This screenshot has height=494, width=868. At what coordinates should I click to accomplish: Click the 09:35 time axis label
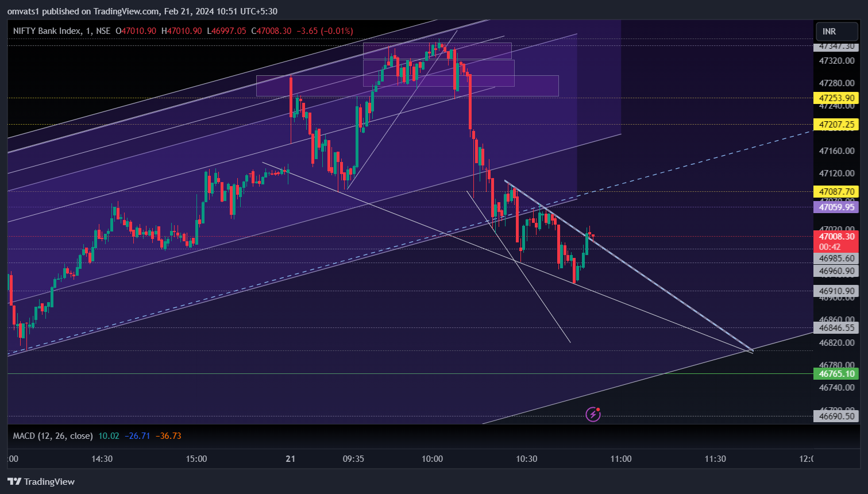point(353,459)
